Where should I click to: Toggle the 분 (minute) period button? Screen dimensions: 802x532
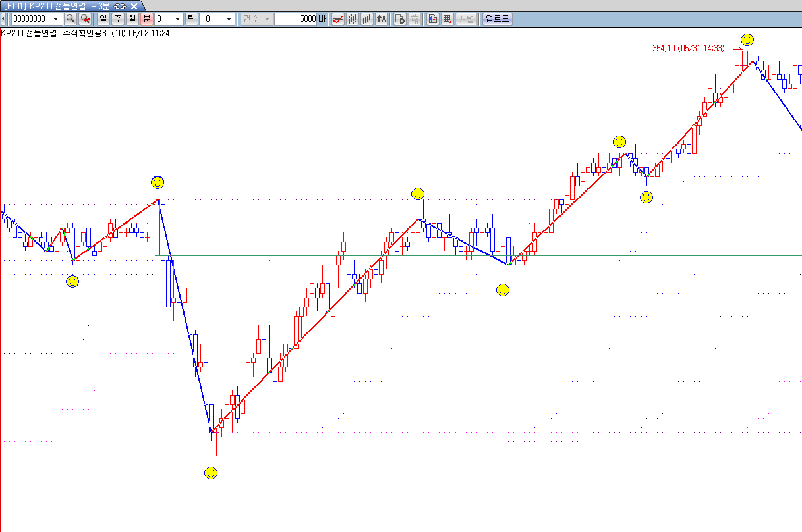[147, 19]
